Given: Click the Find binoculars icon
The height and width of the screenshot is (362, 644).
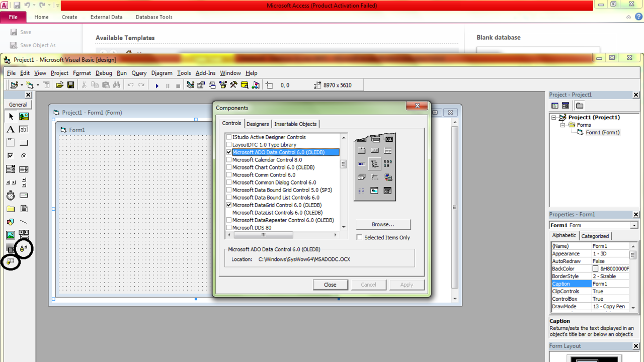Looking at the screenshot, I should (x=117, y=85).
